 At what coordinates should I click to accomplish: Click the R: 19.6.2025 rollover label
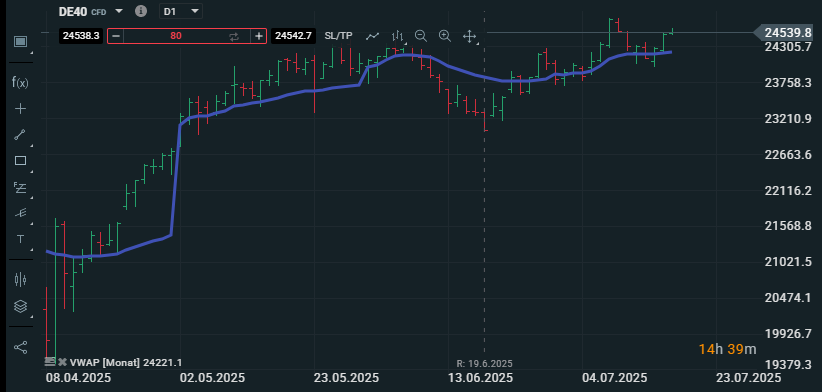pyautogui.click(x=484, y=363)
